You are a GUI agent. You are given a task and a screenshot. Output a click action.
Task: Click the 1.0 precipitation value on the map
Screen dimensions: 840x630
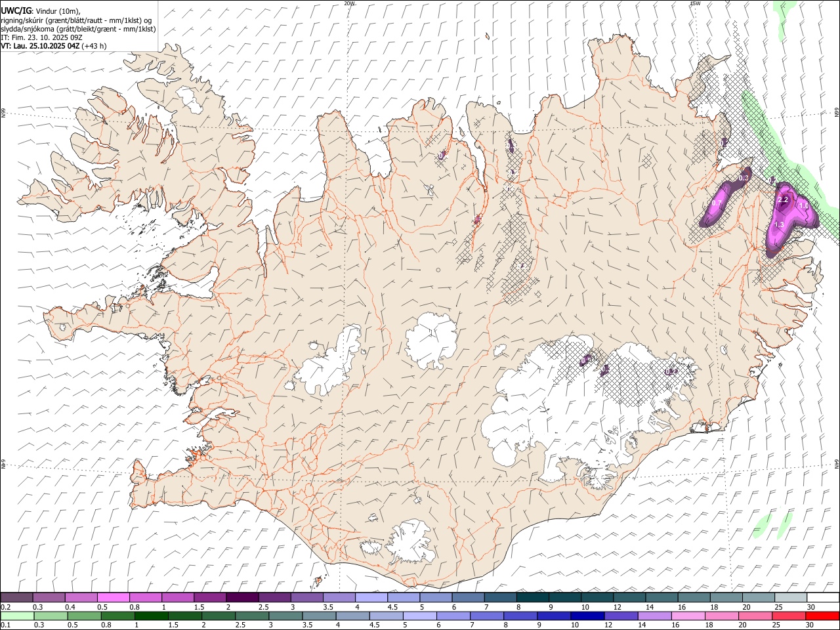804,206
